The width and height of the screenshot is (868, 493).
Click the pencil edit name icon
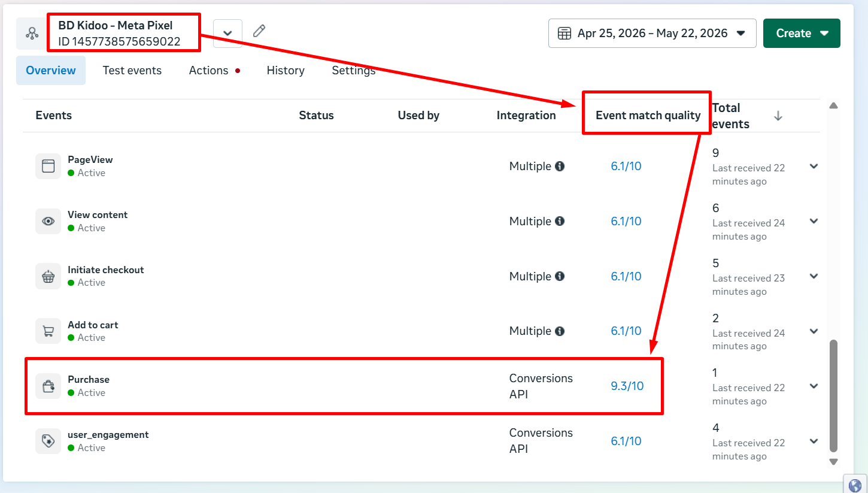[x=259, y=31]
